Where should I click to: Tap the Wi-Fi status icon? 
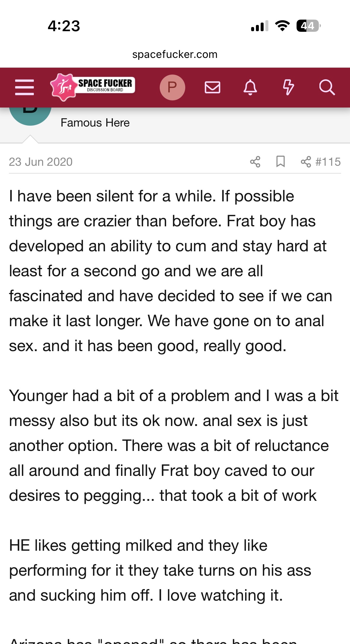point(282,26)
